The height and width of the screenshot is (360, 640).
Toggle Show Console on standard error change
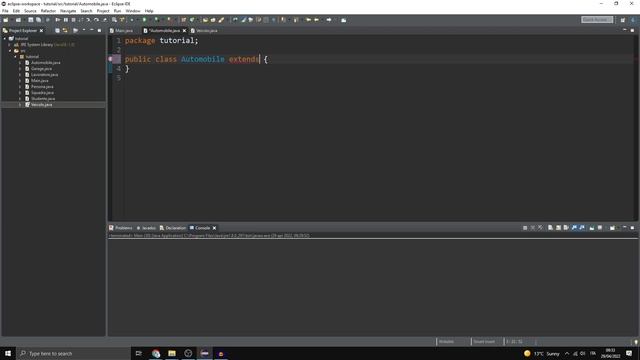point(582,228)
